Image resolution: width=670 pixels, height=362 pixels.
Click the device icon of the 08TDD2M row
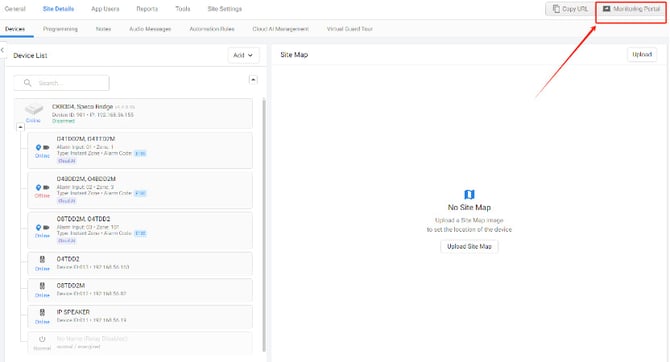click(42, 286)
